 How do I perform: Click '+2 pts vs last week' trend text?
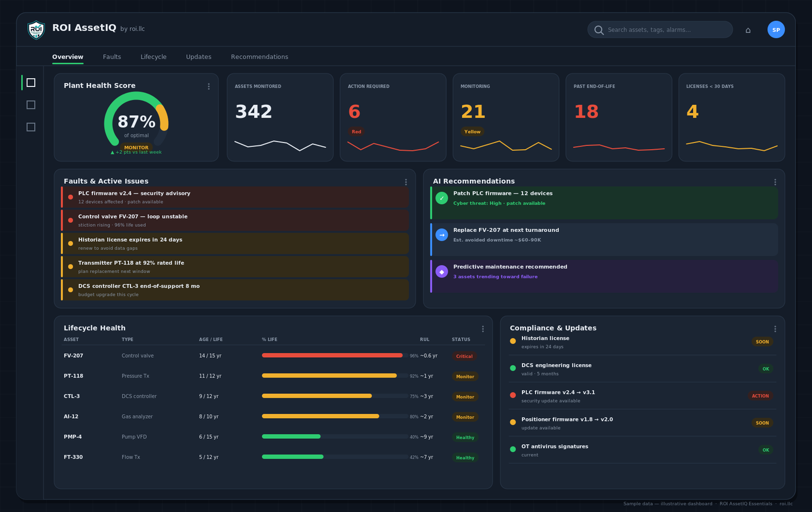tap(136, 152)
